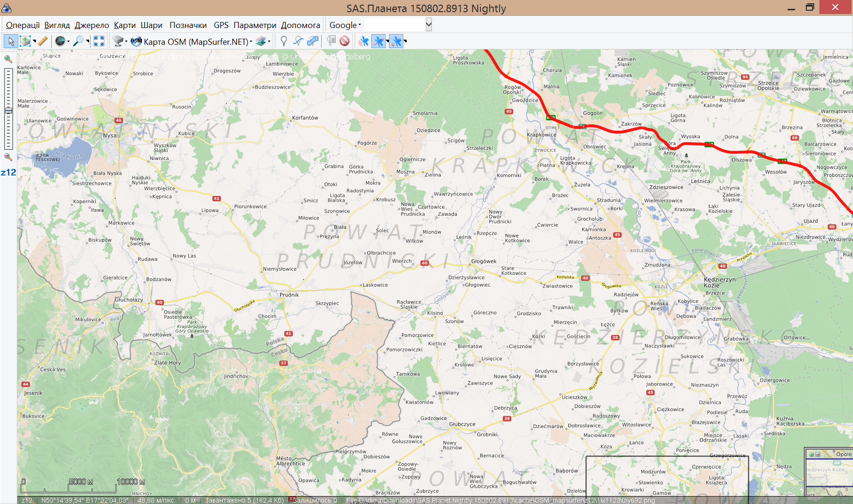Viewport: 853px width, 504px height.
Task: Click minimap plus zoom button
Action: tap(811, 455)
